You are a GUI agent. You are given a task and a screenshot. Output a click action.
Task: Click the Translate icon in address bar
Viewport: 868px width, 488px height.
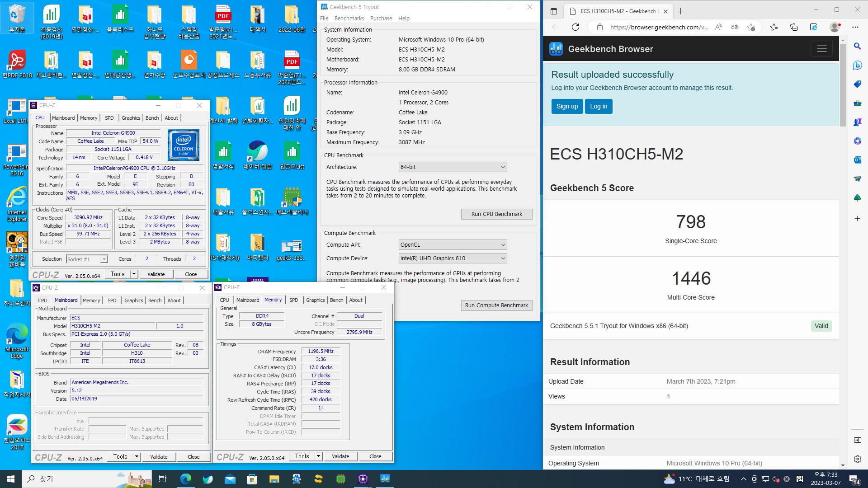click(735, 27)
